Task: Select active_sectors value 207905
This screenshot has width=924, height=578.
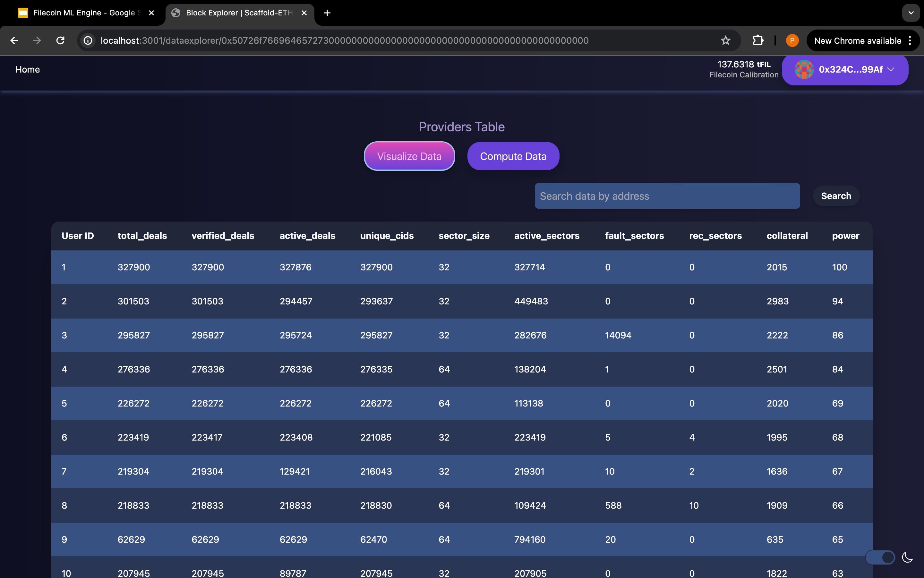Action: 530,573
